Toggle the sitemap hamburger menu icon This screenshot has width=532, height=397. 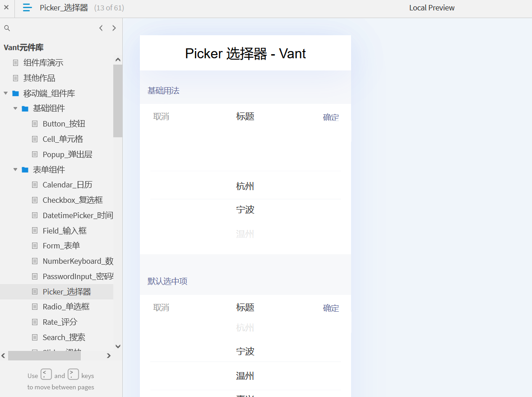27,8
